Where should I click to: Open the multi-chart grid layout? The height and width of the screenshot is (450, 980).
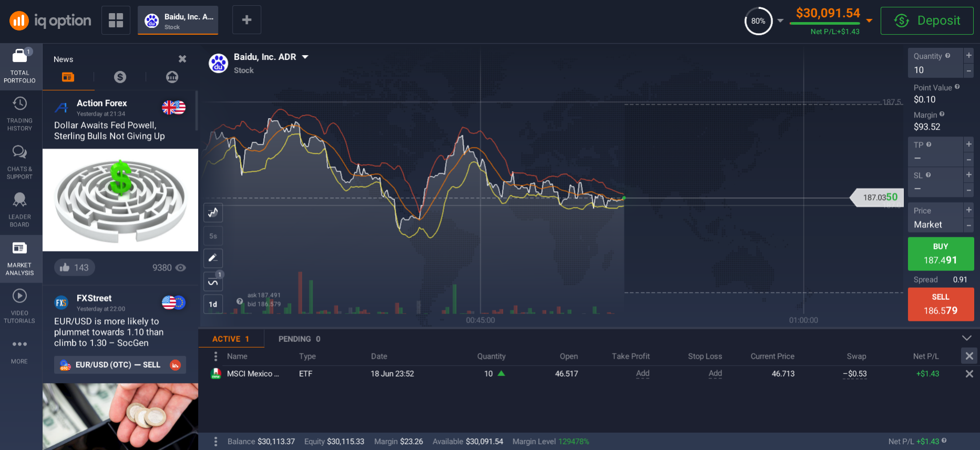tap(116, 20)
